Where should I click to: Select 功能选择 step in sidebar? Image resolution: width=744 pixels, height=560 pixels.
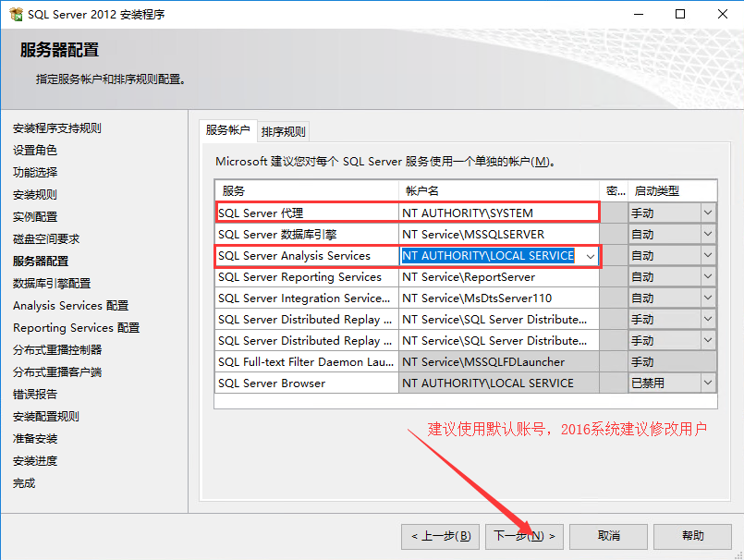click(x=35, y=172)
